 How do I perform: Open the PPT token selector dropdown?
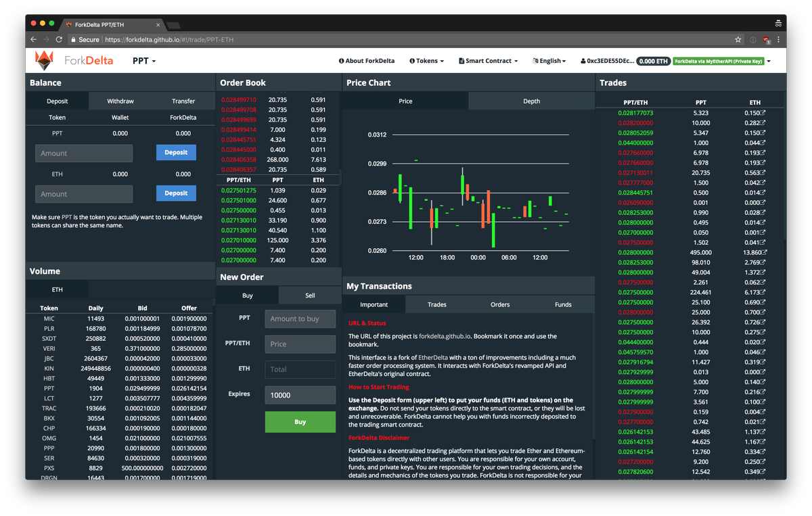pyautogui.click(x=144, y=61)
